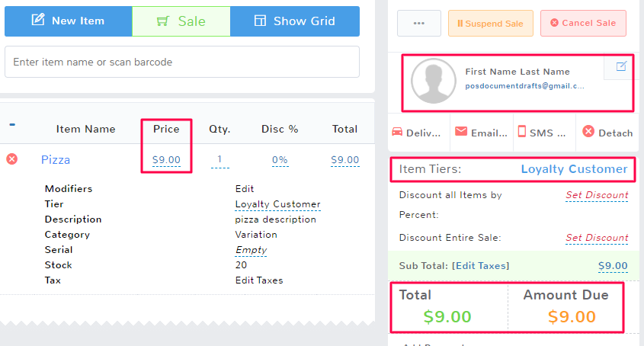Open the Show Grid view
The width and height of the screenshot is (644, 346).
point(294,21)
